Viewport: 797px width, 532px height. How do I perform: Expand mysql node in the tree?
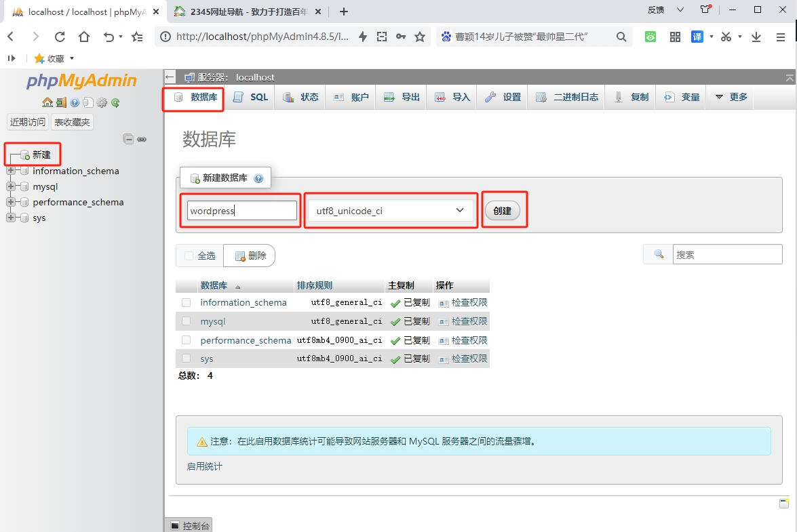(x=11, y=186)
